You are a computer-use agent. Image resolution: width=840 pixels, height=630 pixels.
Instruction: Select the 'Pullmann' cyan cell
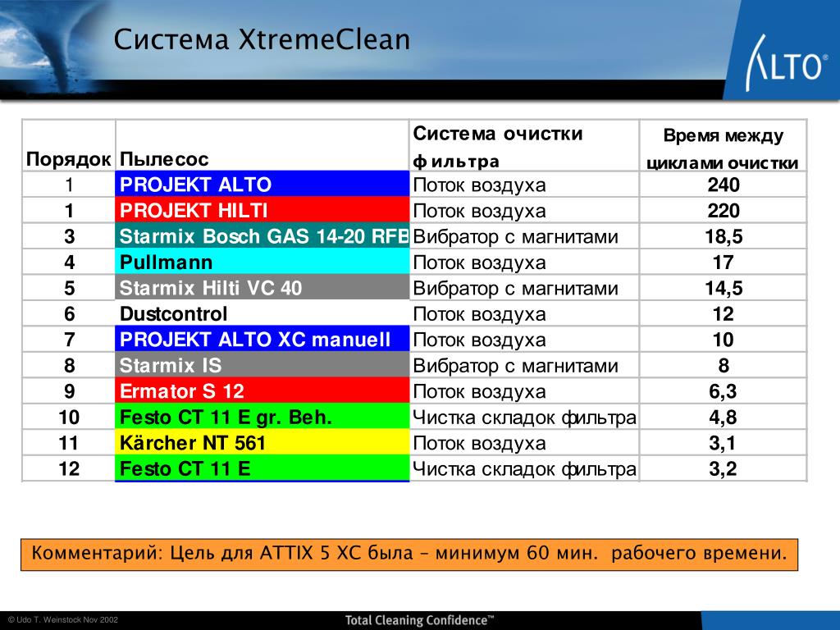click(262, 262)
